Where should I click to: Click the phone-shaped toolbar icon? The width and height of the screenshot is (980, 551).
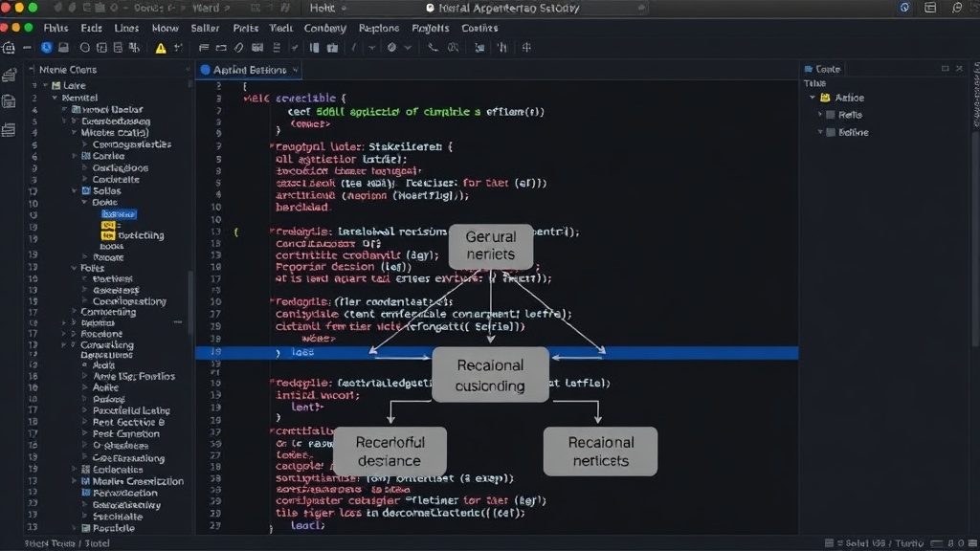433,48
